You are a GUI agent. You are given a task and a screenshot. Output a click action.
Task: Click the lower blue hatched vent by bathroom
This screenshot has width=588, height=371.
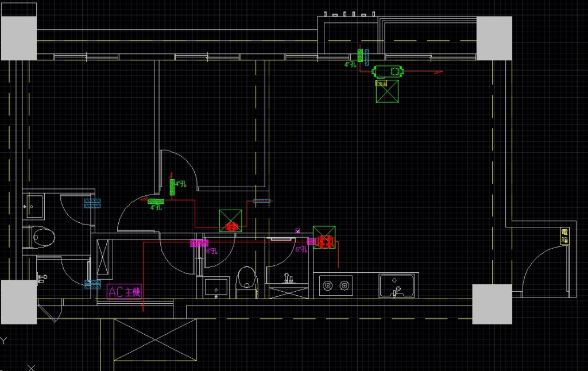(x=92, y=284)
